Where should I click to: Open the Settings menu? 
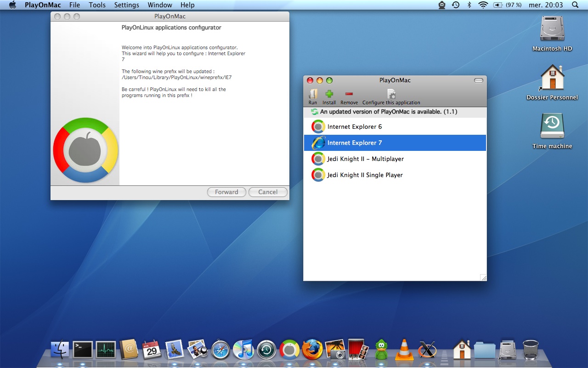(126, 5)
